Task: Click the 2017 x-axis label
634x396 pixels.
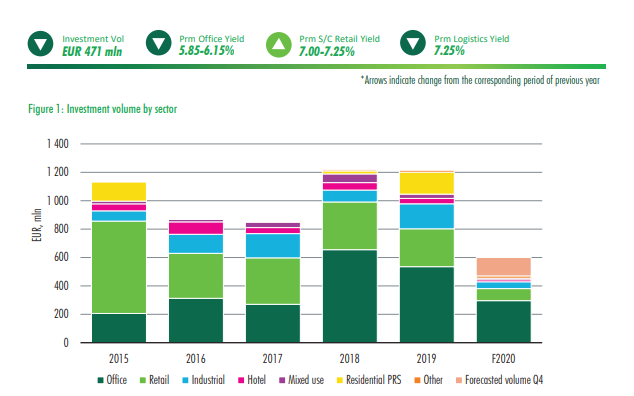Action: (273, 359)
